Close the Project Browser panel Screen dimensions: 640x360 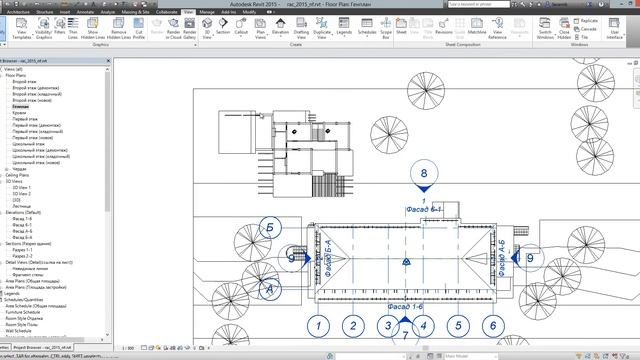(x=108, y=61)
